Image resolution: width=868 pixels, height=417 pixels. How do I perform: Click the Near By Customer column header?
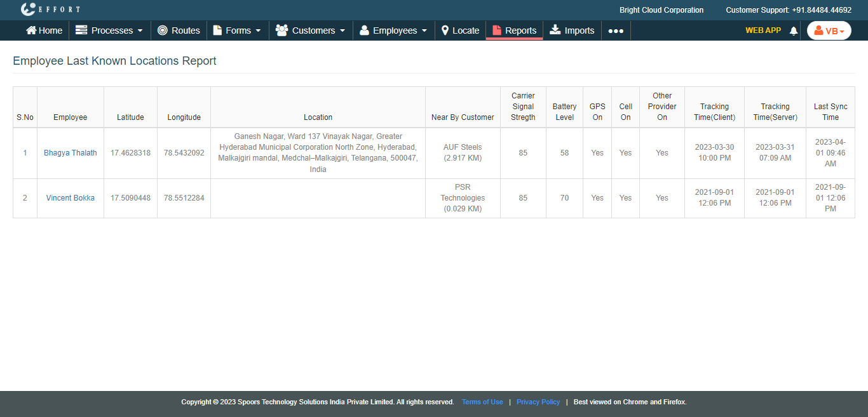(463, 117)
